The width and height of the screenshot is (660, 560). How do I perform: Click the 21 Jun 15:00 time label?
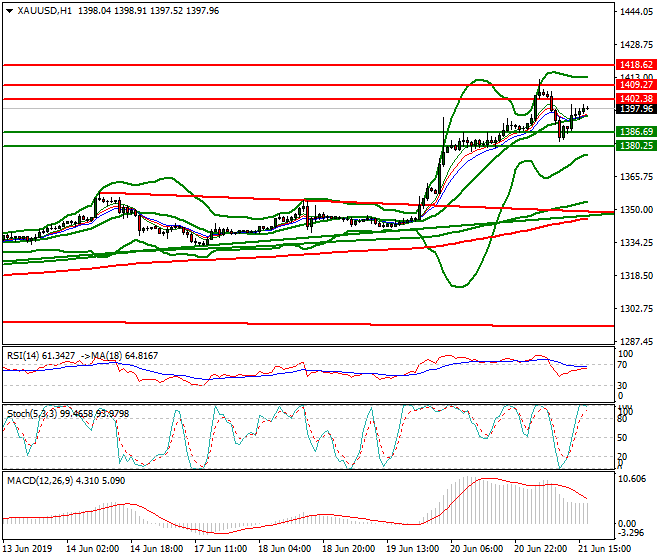pyautogui.click(x=605, y=549)
